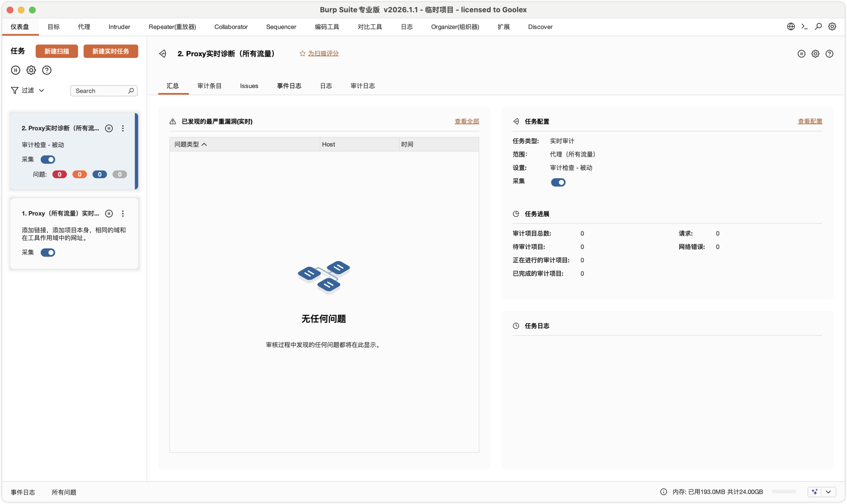This screenshot has width=847, height=504.
Task: Open task panel settings gear
Action: pos(31,70)
